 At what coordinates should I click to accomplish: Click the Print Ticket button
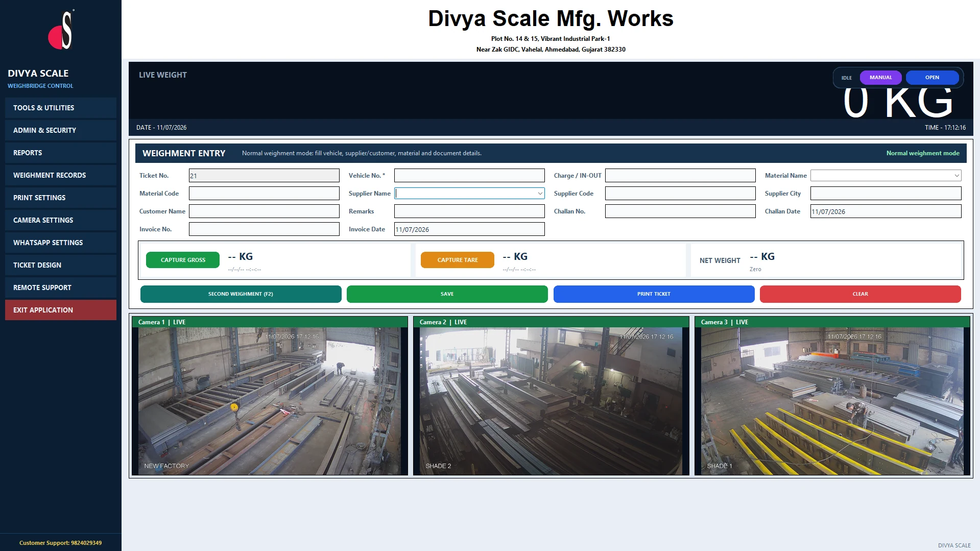pyautogui.click(x=654, y=294)
